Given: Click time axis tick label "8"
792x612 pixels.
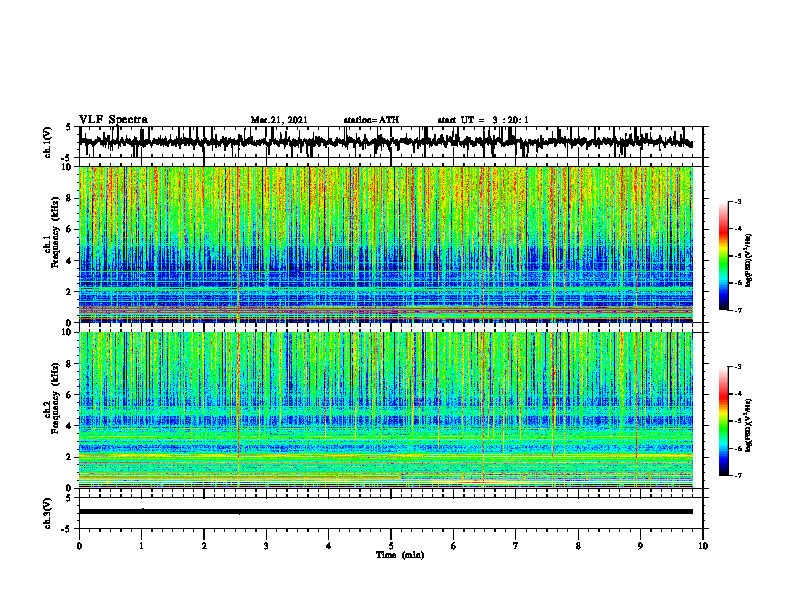Looking at the screenshot, I should 578,546.
